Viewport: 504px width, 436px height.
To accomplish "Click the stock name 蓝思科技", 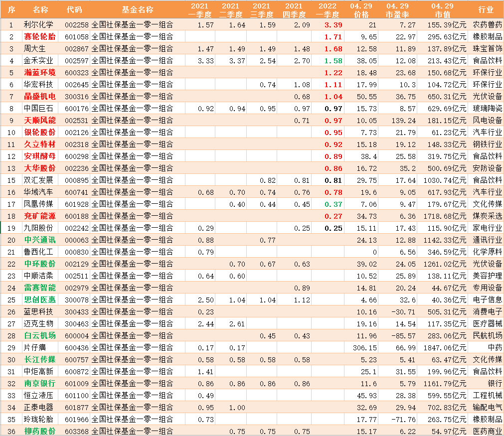I will (38, 311).
